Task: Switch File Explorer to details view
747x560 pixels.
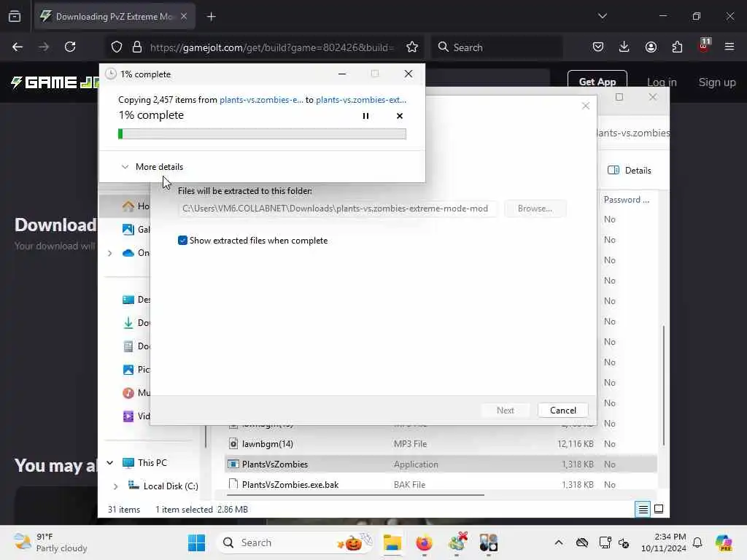Action: pos(643,510)
